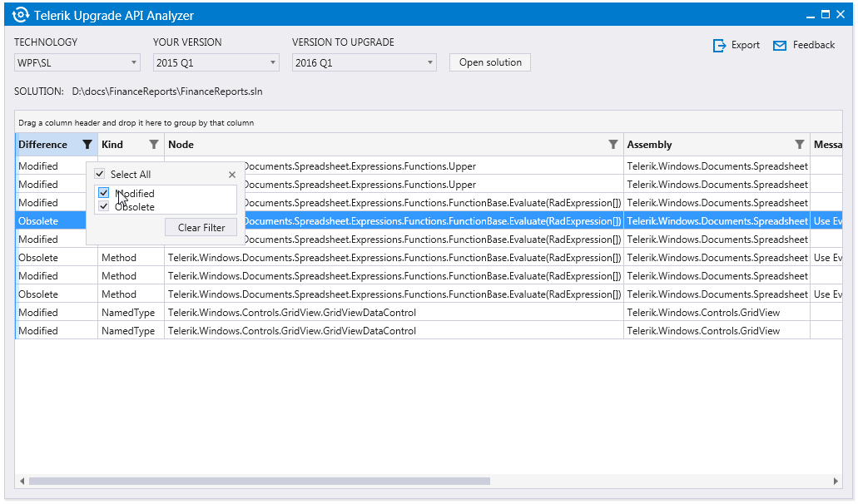
Task: Open the Technology WPF\SL dropdown
Action: [x=77, y=62]
